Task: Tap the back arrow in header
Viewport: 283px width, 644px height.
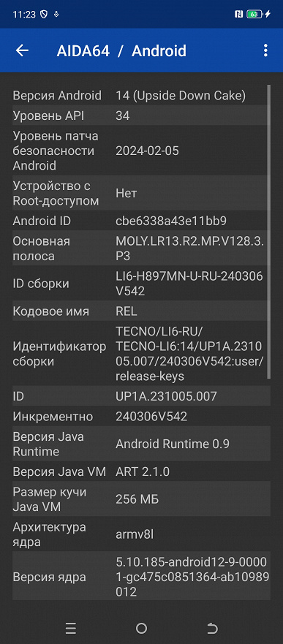Action: [22, 50]
